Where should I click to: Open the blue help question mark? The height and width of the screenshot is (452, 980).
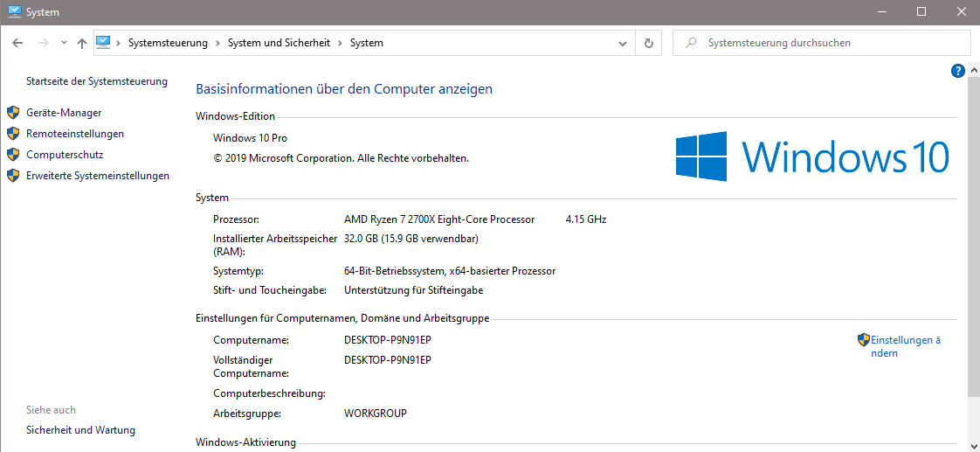point(957,71)
